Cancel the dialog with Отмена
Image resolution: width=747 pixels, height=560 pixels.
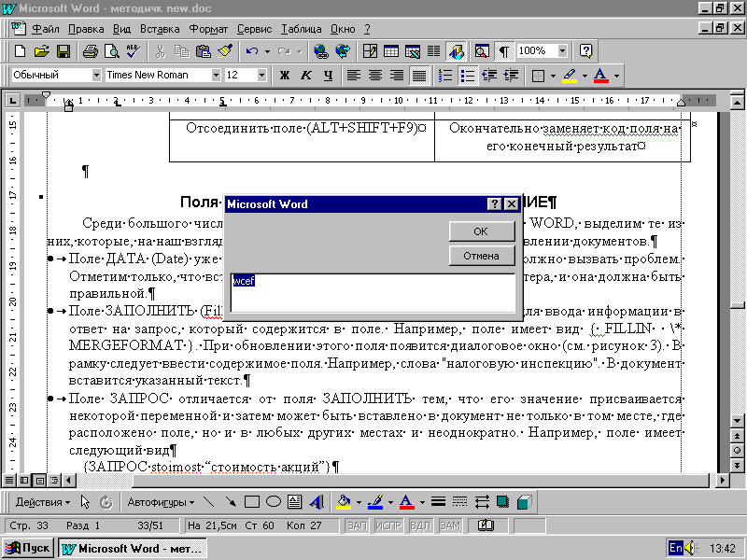(482, 256)
